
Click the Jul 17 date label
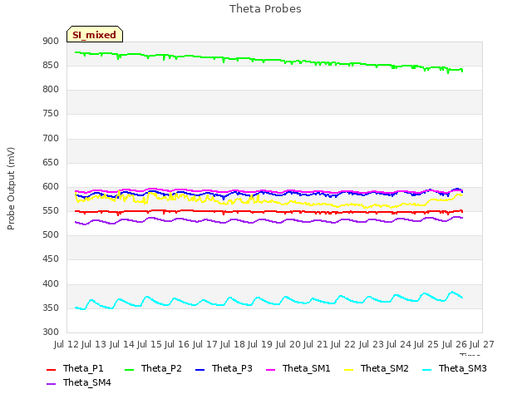click(205, 344)
